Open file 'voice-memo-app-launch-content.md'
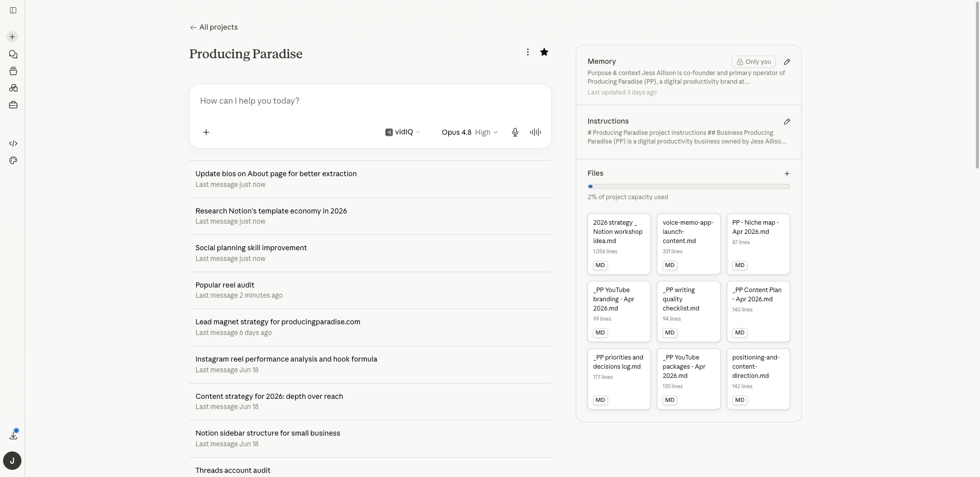The image size is (980, 477). coord(689,244)
